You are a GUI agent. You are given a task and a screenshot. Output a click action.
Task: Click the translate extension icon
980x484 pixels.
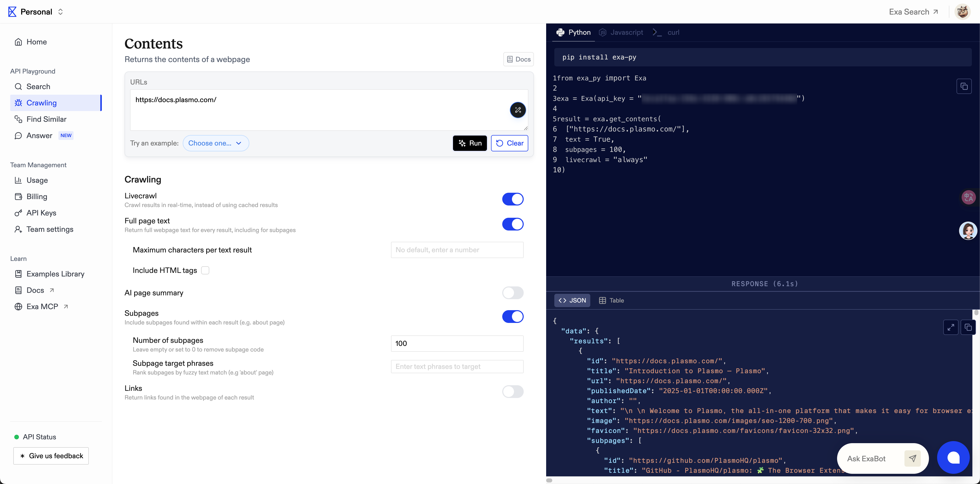(x=968, y=197)
